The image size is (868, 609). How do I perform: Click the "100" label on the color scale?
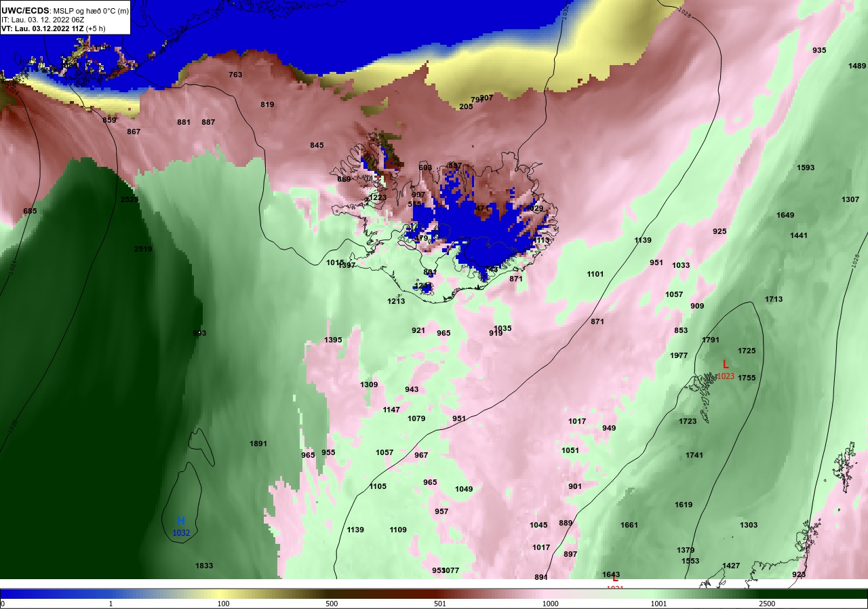[224, 604]
